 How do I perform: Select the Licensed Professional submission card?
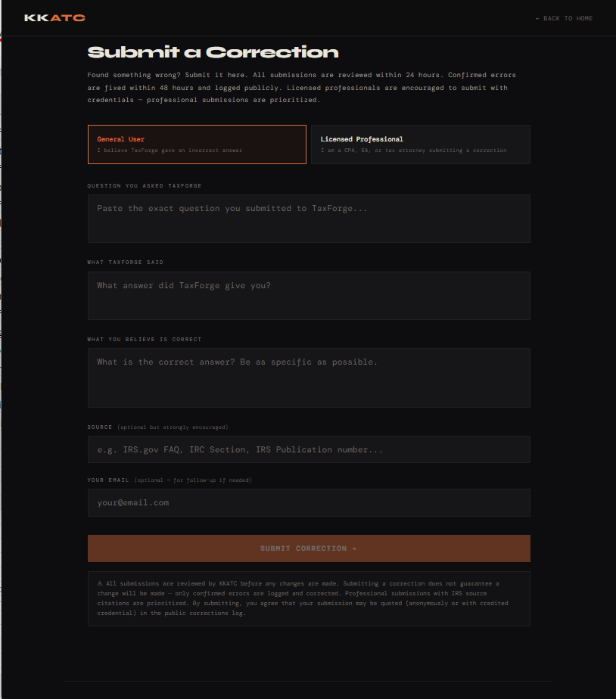click(x=420, y=144)
